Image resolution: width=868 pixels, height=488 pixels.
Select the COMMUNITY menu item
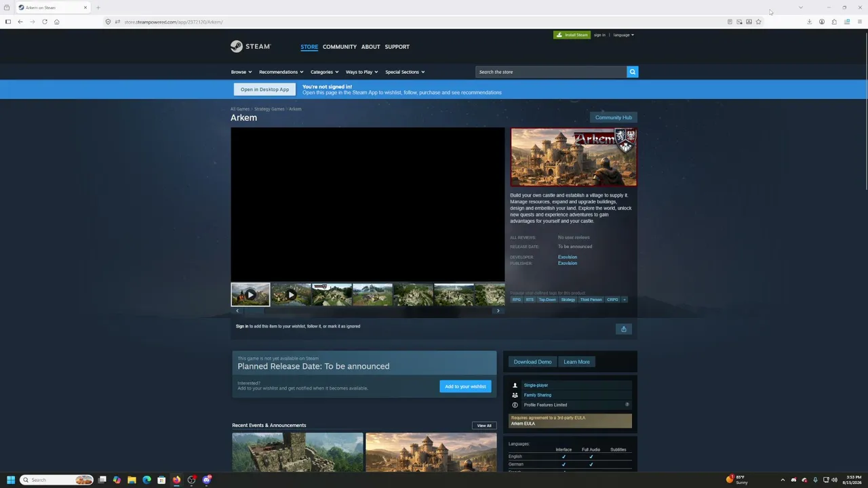click(x=340, y=47)
